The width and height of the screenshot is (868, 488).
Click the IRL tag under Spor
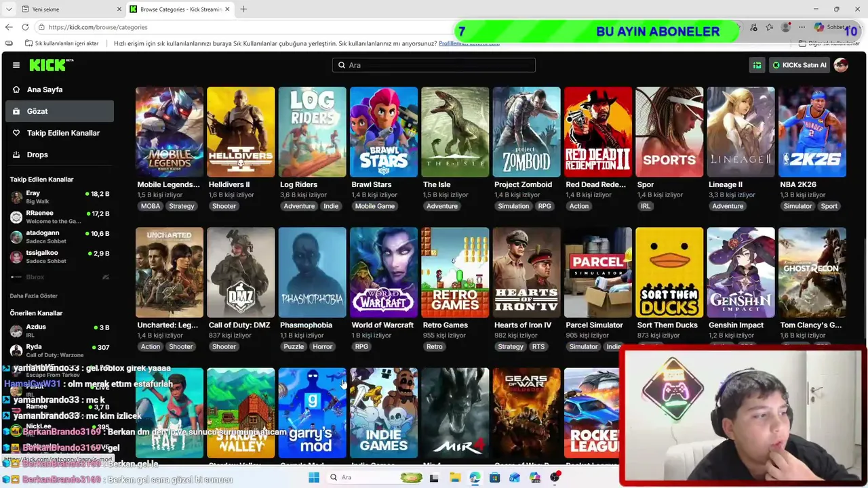(x=646, y=206)
